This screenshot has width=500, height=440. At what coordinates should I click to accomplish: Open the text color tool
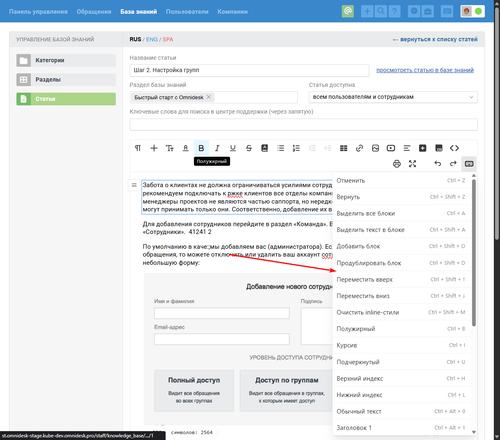[x=186, y=148]
